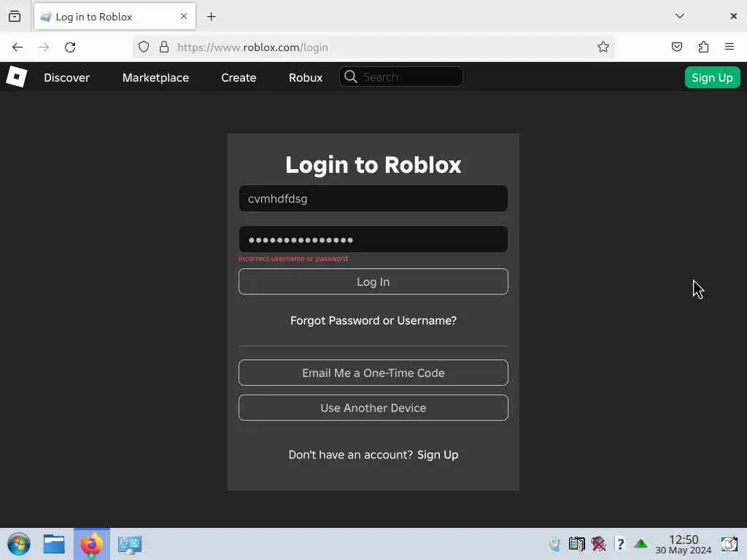This screenshot has height=560, width=747.
Task: Click Use Another Device button
Action: pos(373,408)
